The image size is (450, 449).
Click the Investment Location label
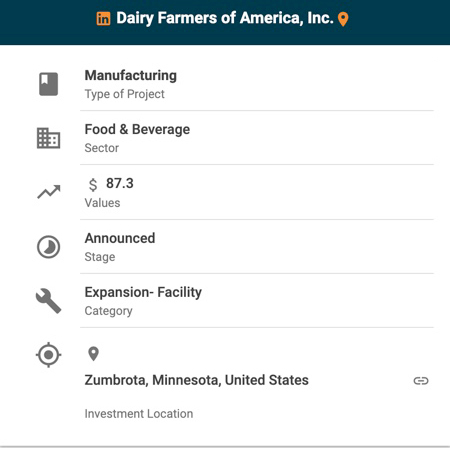coord(139,414)
